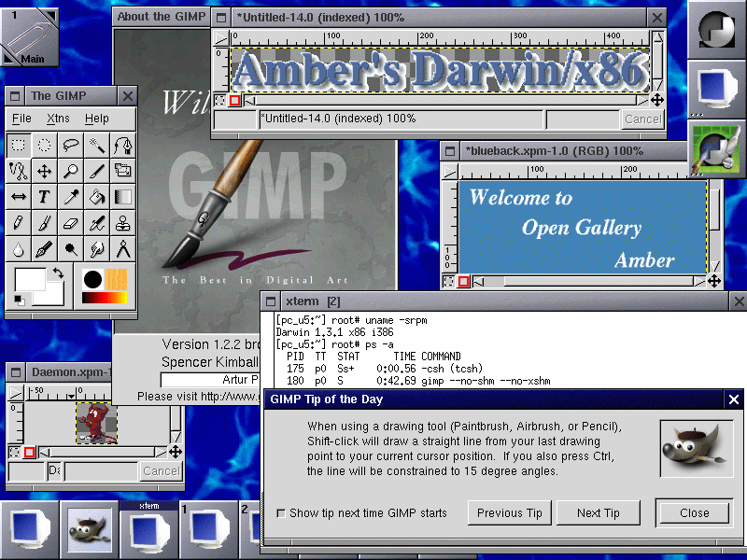Pick the Transform tool
The image size is (747, 560).
pos(123,171)
